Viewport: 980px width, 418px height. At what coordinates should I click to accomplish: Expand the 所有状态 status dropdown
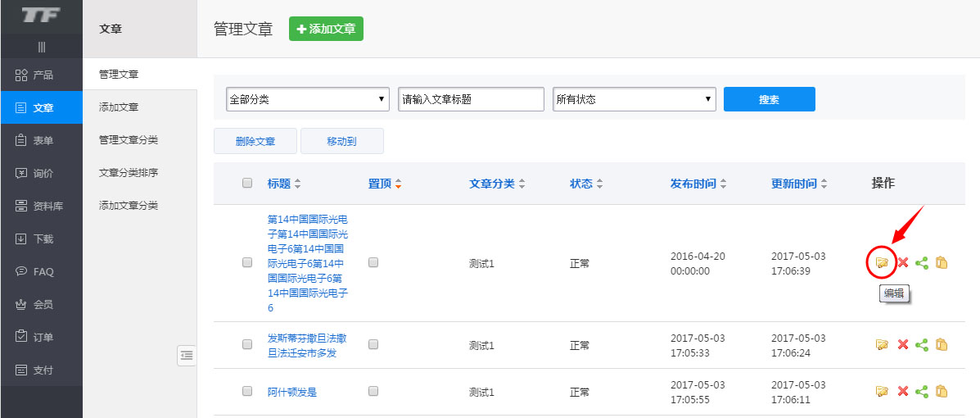pyautogui.click(x=635, y=99)
